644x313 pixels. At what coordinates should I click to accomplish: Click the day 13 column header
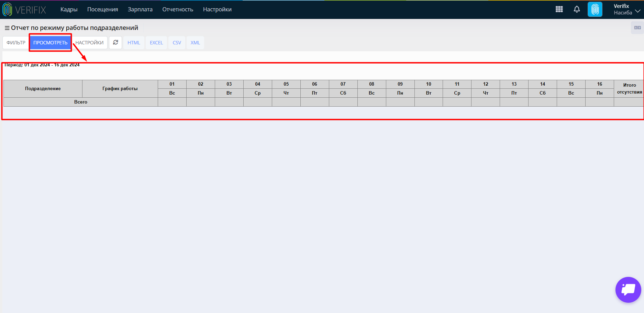(x=514, y=84)
